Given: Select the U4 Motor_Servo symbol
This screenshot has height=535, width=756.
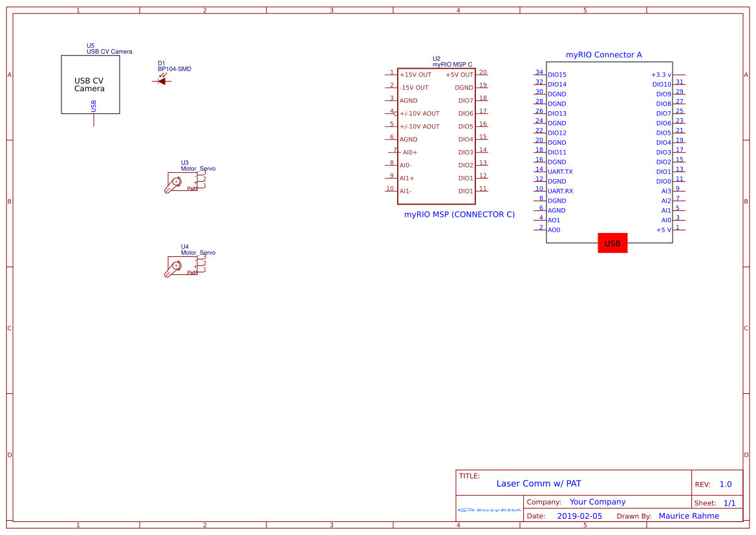Looking at the screenshot, I should [x=185, y=266].
